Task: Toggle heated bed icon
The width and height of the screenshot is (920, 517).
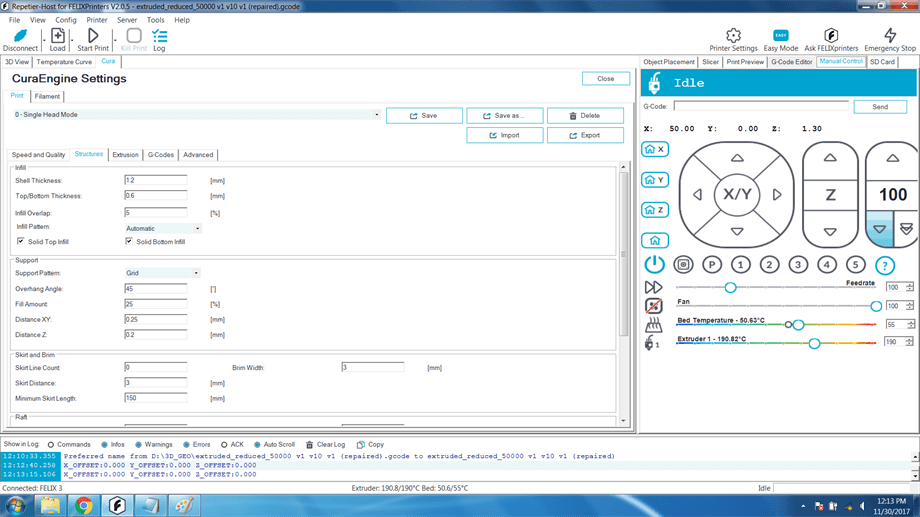Action: (x=654, y=325)
